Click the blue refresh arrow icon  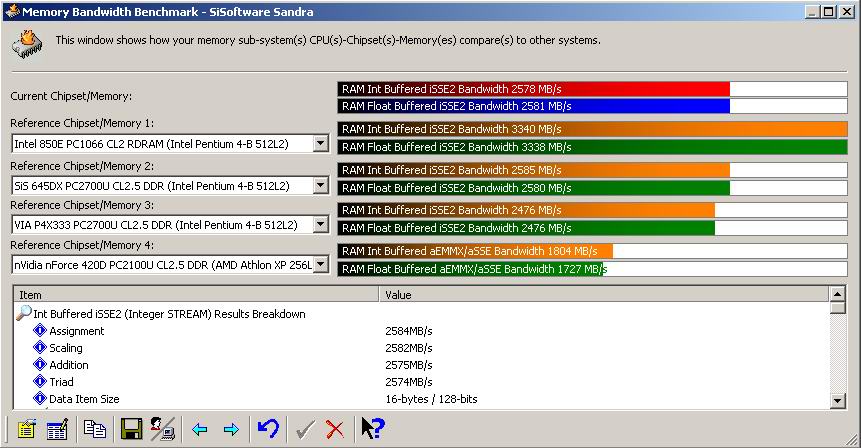(x=268, y=429)
